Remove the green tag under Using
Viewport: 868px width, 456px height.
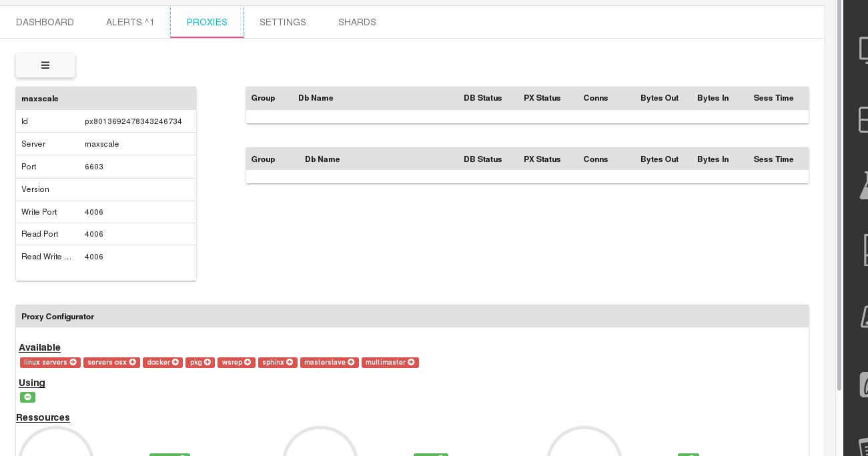pyautogui.click(x=27, y=397)
